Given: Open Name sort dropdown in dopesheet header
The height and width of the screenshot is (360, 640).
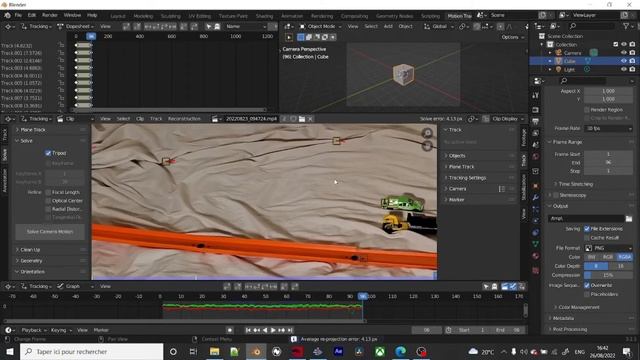Looking at the screenshot, I should pyautogui.click(x=245, y=27).
